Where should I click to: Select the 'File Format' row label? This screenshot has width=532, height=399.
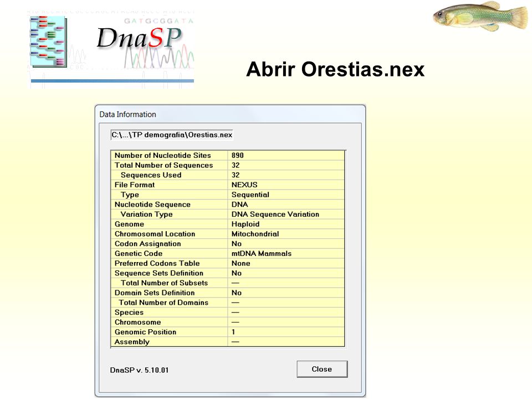pos(134,185)
